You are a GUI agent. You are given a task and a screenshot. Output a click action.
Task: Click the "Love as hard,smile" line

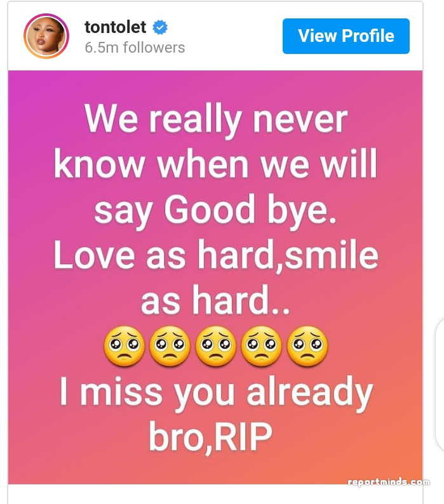(x=216, y=255)
